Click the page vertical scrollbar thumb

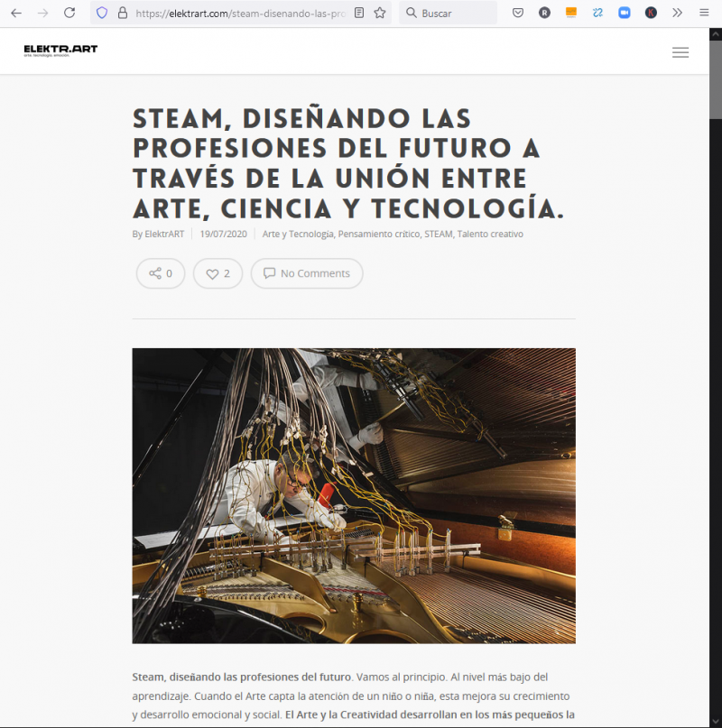(716, 78)
